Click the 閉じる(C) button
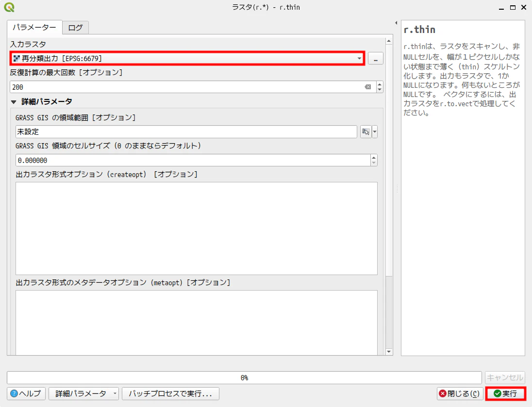 [460, 393]
